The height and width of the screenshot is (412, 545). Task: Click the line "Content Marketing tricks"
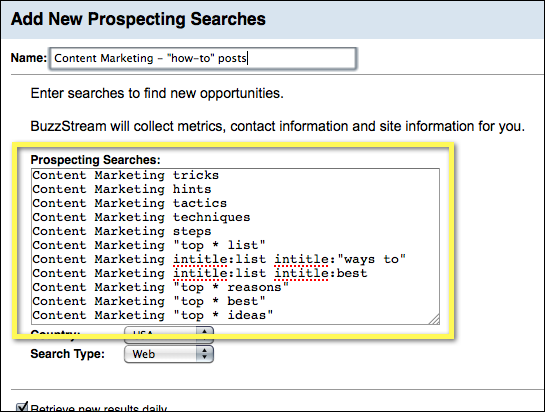(x=125, y=175)
